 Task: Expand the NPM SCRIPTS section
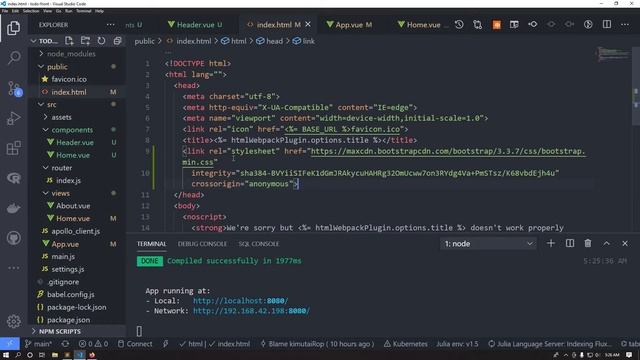pyautogui.click(x=77, y=331)
